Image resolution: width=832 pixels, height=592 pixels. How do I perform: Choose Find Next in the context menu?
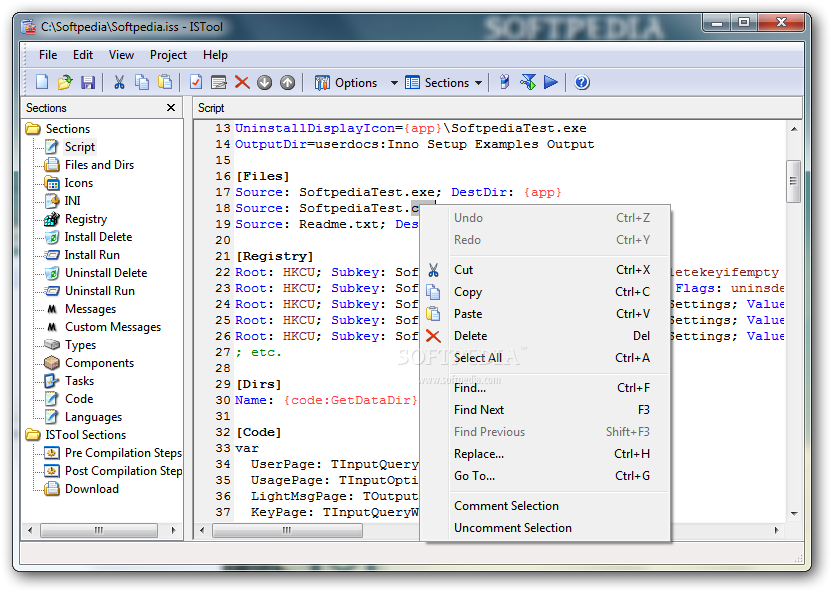point(545,410)
